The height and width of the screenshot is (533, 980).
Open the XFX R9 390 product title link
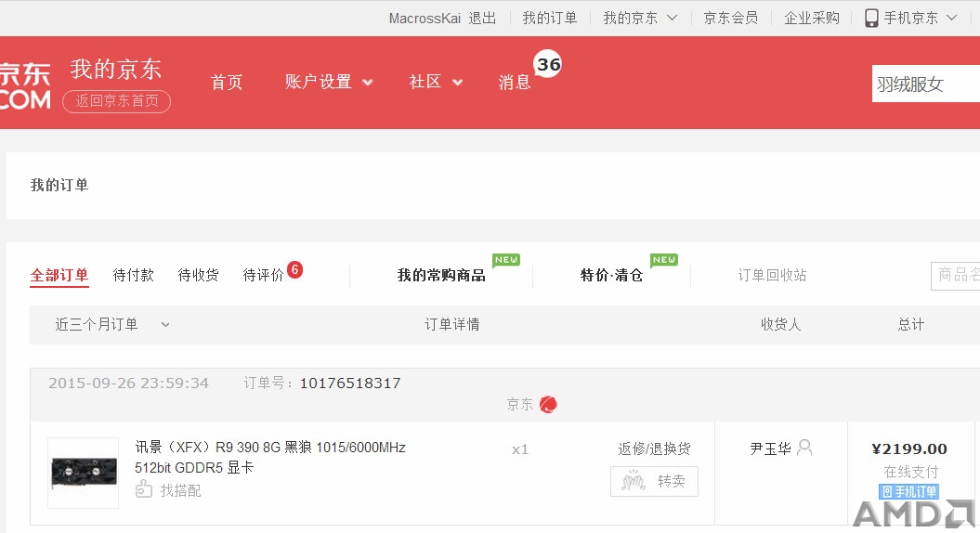pos(270,457)
